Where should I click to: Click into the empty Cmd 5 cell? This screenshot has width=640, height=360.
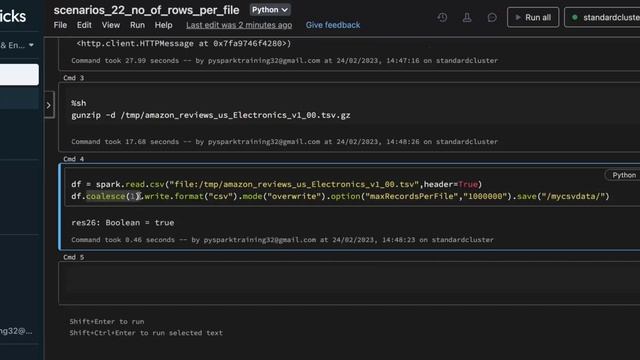click(349, 283)
